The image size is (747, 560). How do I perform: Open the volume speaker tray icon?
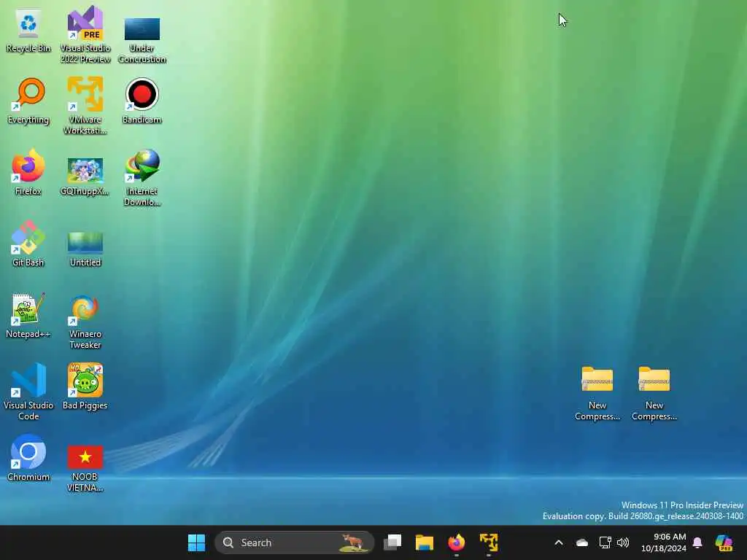coord(623,542)
